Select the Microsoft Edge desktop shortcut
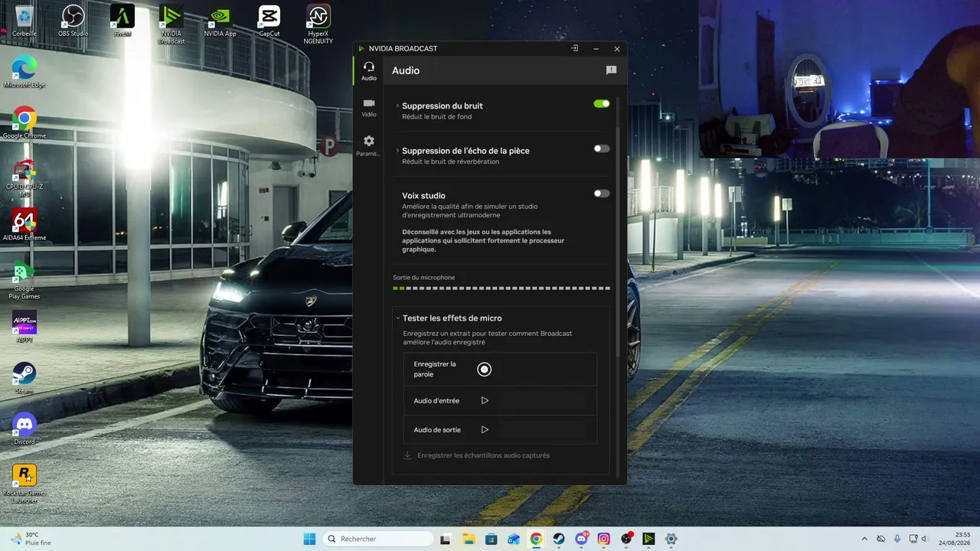980x551 pixels. (24, 72)
